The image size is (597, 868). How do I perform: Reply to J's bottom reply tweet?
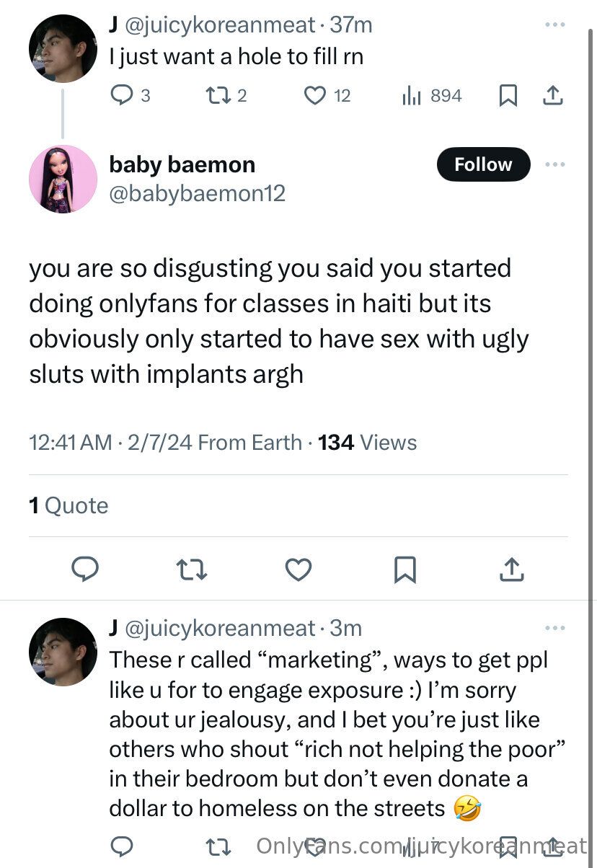(121, 846)
